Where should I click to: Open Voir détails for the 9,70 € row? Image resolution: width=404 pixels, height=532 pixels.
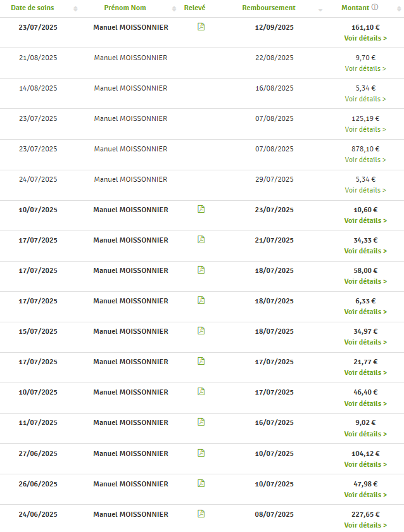pyautogui.click(x=365, y=68)
